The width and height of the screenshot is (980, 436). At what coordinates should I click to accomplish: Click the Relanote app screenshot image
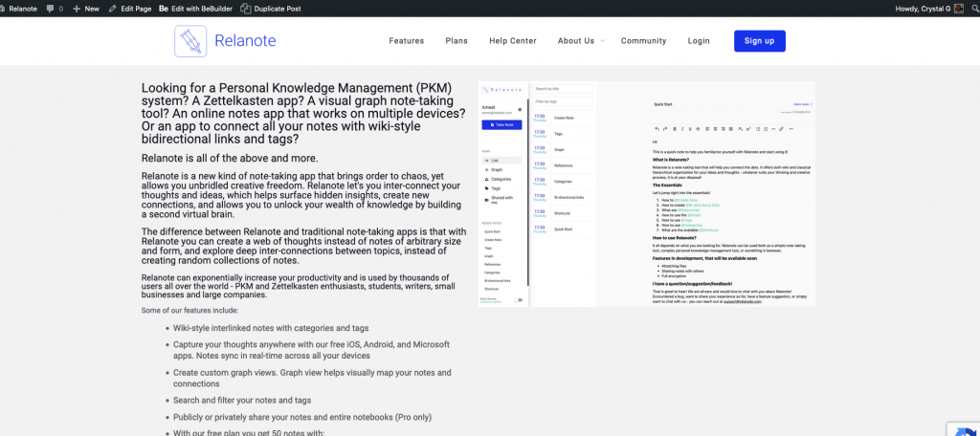(x=646, y=194)
